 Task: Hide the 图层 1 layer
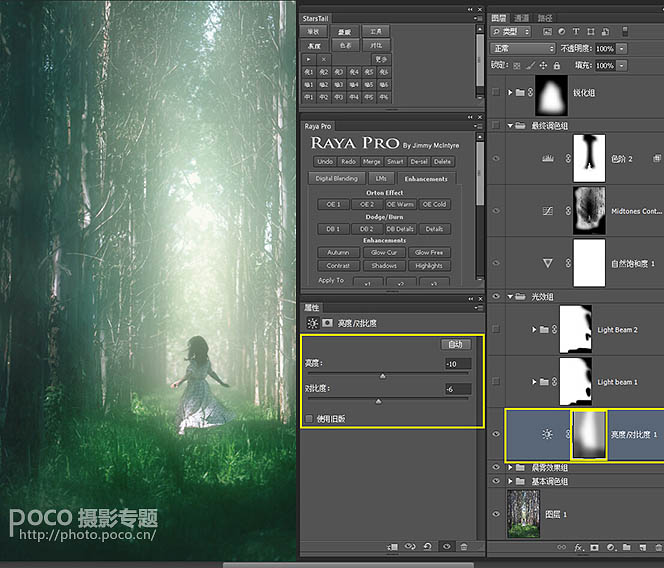click(496, 514)
